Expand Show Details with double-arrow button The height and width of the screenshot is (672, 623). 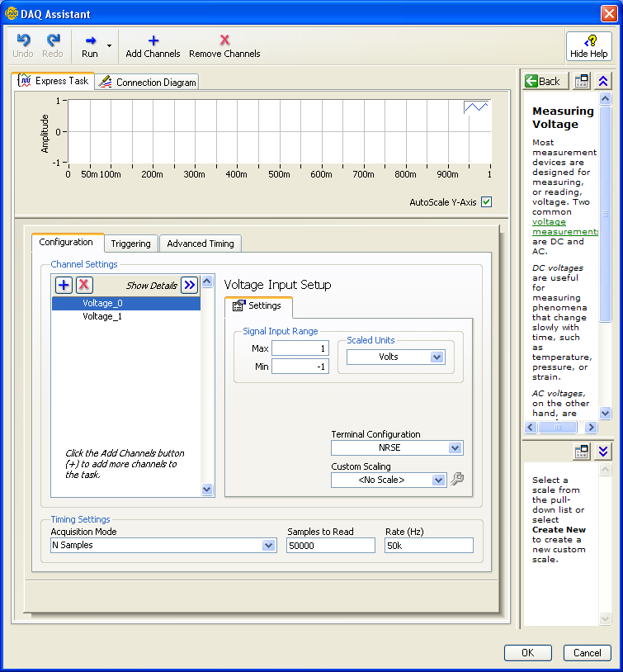click(190, 285)
